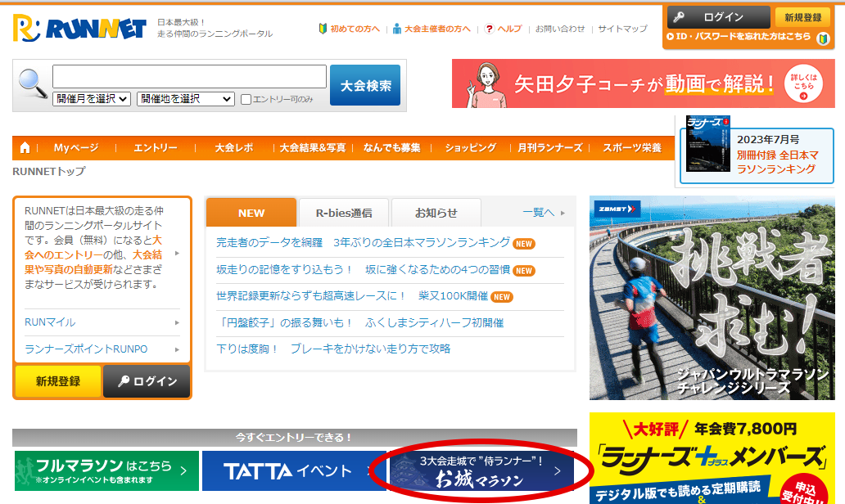Open the 開催月を選択 dropdown
The image size is (845, 504).
(x=92, y=99)
